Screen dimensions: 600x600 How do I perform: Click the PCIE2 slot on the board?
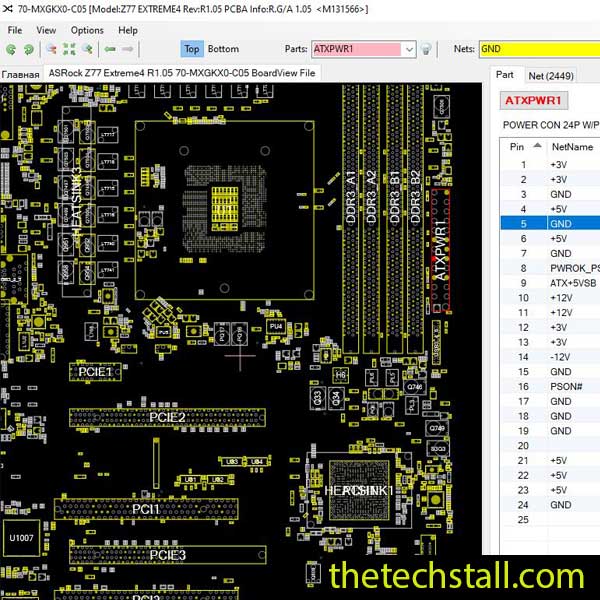[168, 417]
